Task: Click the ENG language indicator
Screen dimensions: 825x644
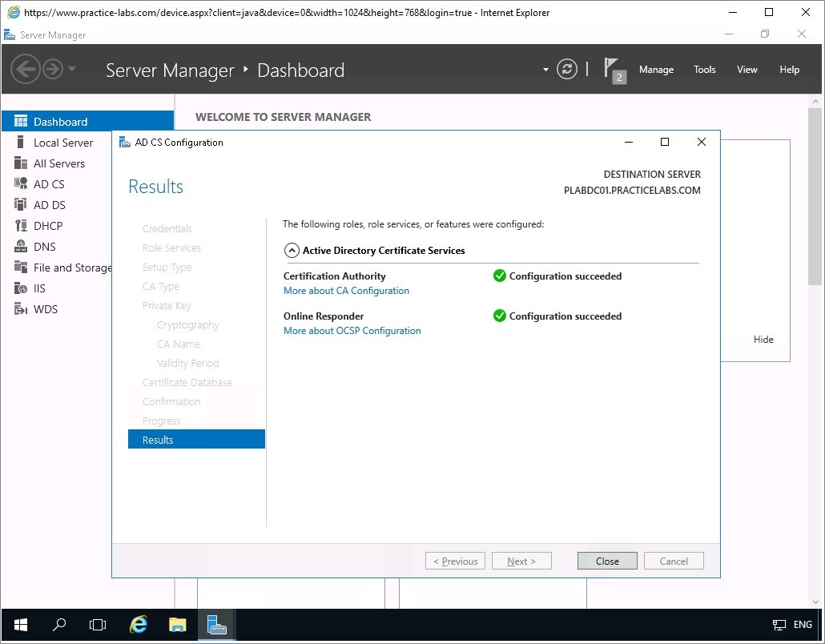Action: [803, 625]
